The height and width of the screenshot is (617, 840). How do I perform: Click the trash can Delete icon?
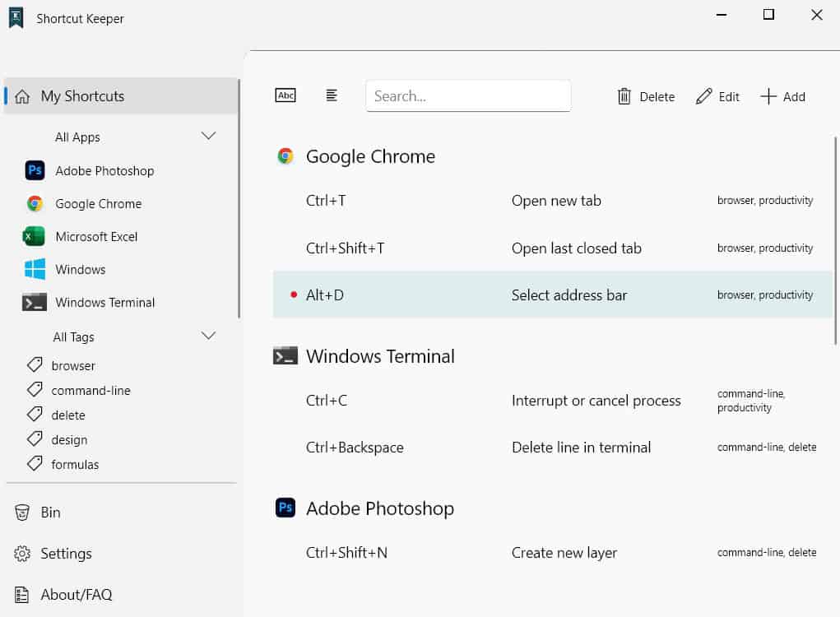tap(624, 96)
